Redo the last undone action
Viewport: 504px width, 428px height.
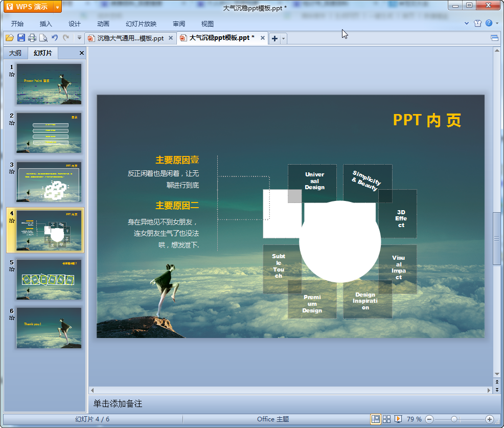[x=66, y=38]
